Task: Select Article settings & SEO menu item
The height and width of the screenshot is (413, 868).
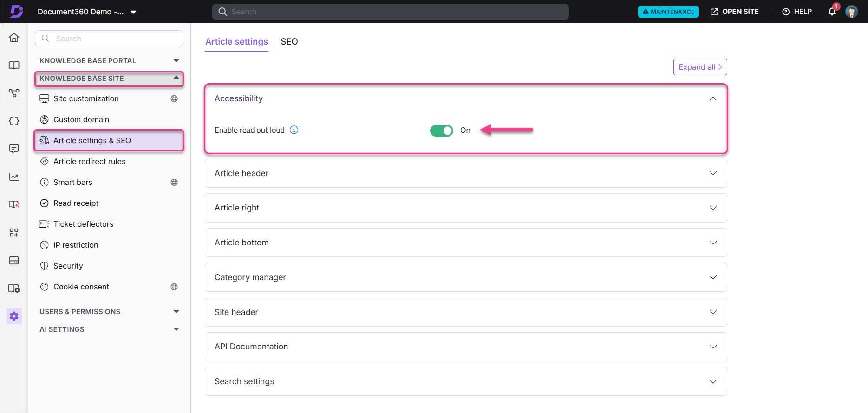Action: tap(109, 140)
